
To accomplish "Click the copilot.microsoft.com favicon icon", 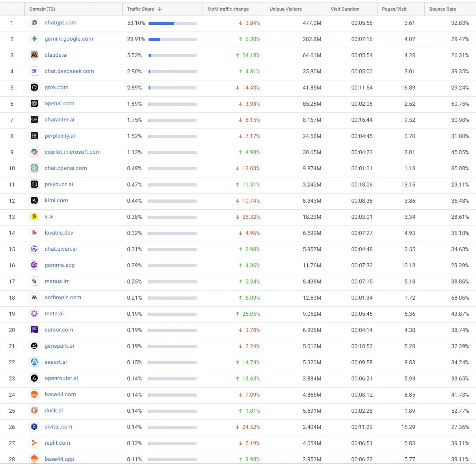I will 34,152.
